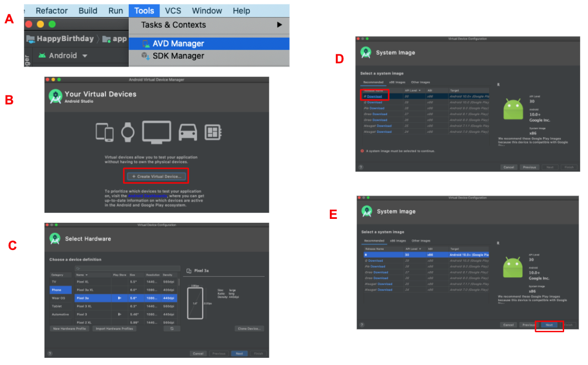Open help icon in System Image window showing error
588x365 pixels.
(361, 167)
